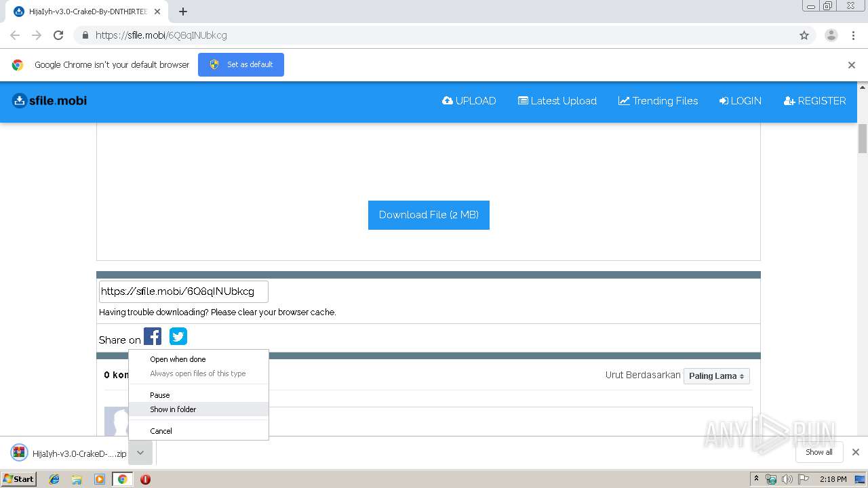
Task: Dismiss the default browser info bar
Action: click(852, 65)
